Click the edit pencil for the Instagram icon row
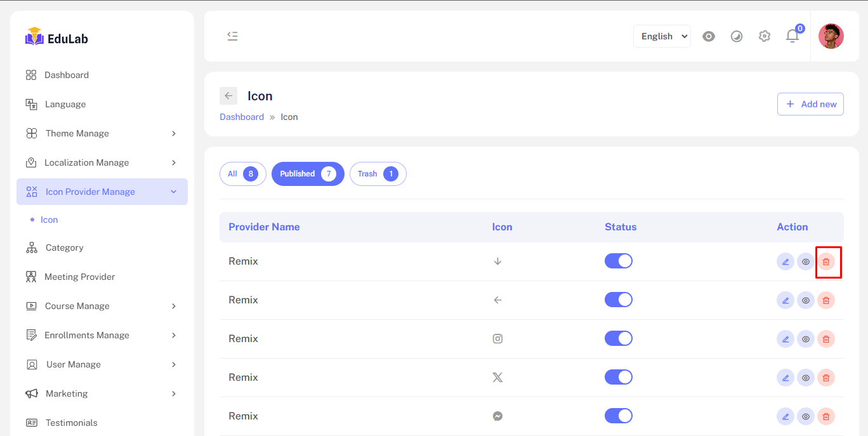 click(x=785, y=339)
